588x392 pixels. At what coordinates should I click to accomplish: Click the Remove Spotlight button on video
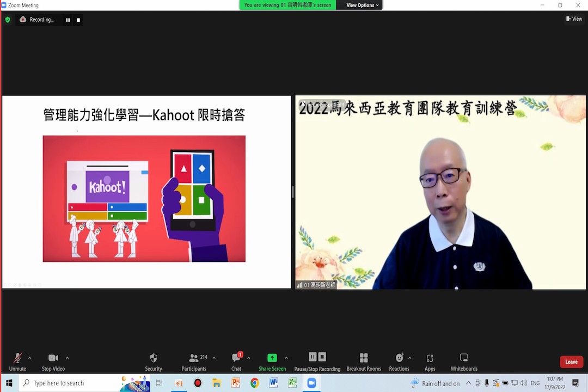click(x=322, y=105)
